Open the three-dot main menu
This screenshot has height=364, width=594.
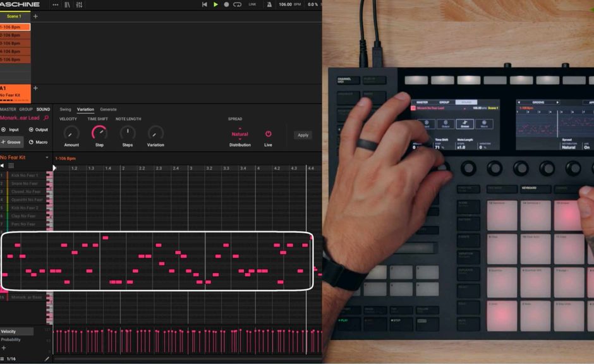[56, 4]
